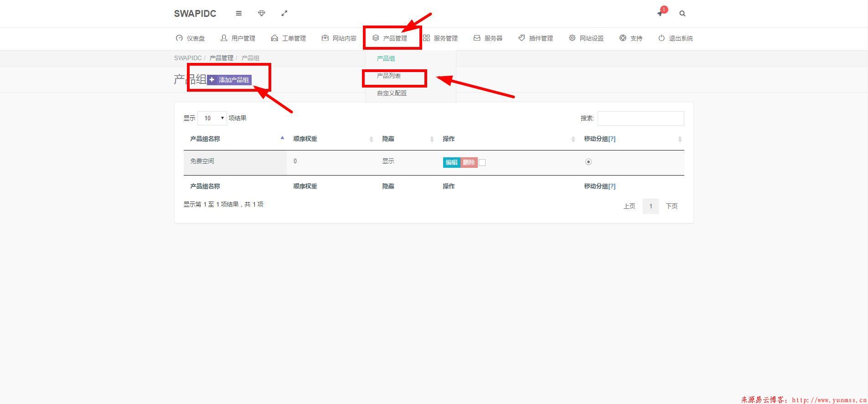Click 显示第 1 至 1 项结果 summary text
868x404 pixels.
click(223, 204)
